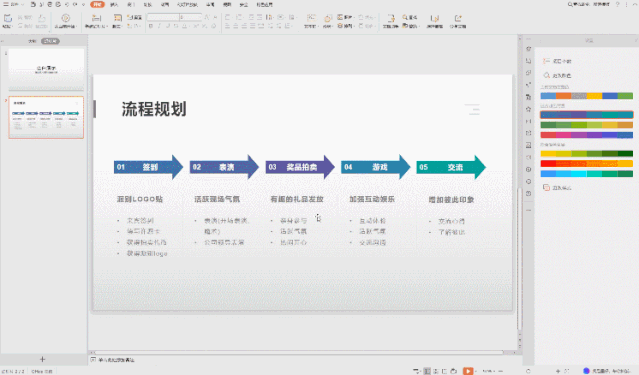Click the play-from-current-slide icon in ribbon
The width and height of the screenshot is (639, 375).
click(66, 18)
